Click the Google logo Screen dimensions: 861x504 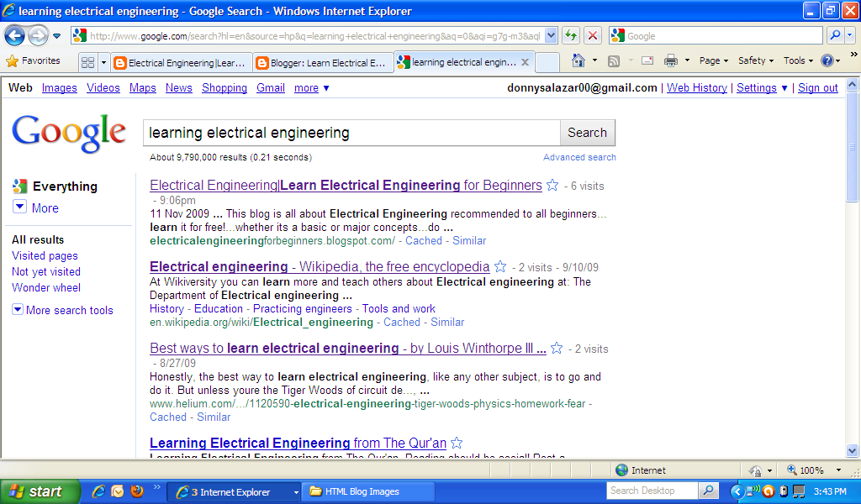[69, 134]
